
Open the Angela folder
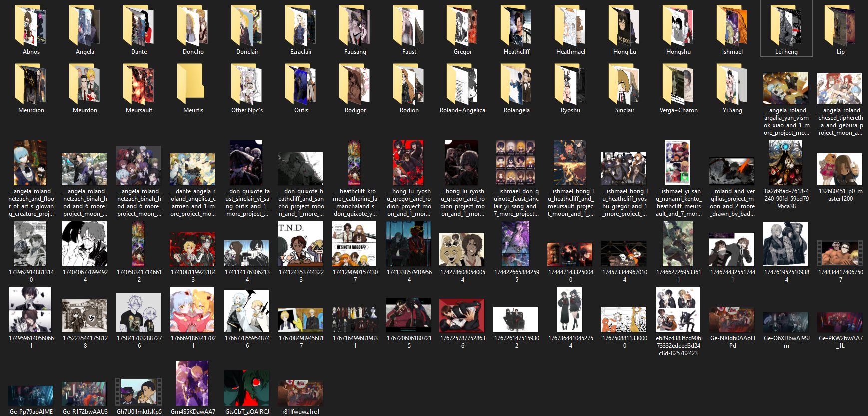[85, 26]
